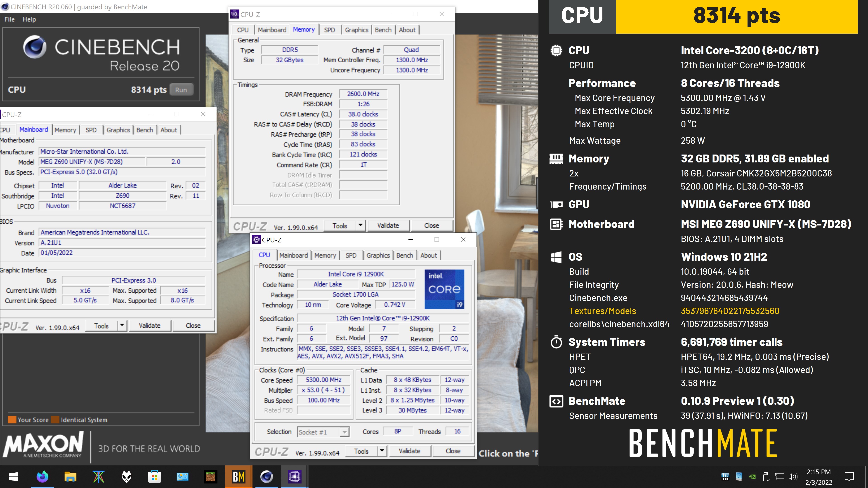The height and width of the screenshot is (488, 868).
Task: Click the taskbar clock showing 2:15 PM
Action: click(x=819, y=476)
